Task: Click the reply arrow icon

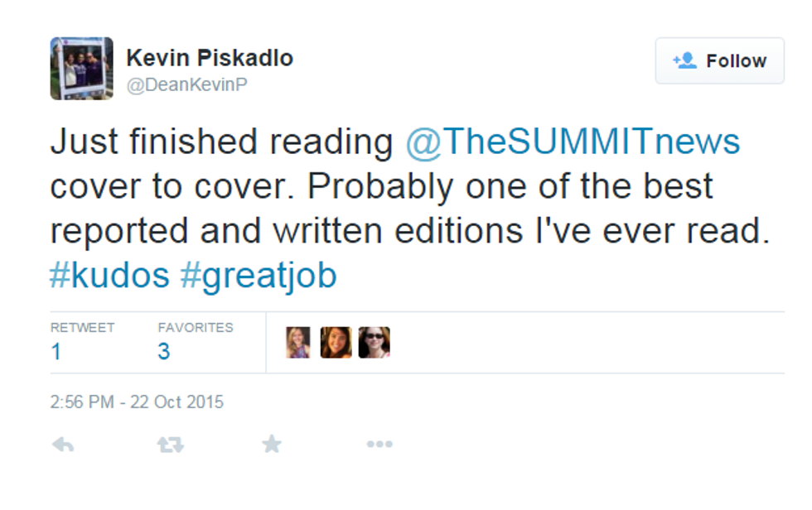Action: pos(63,445)
